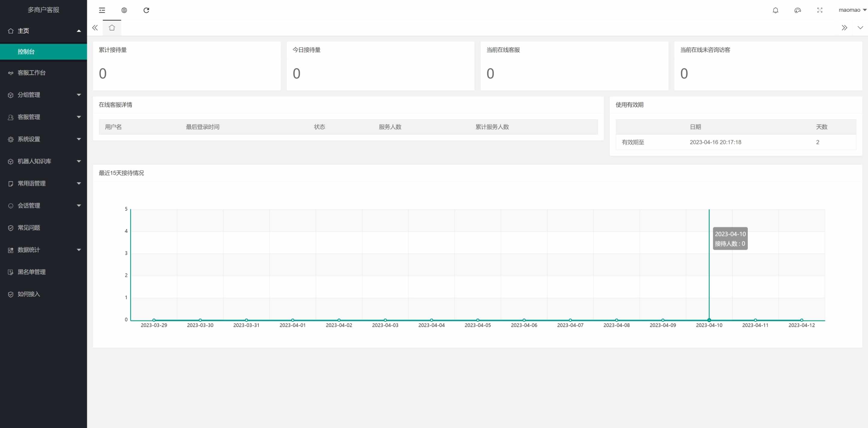868x428 pixels.
Task: Click the globe icon in the header
Action: (124, 10)
